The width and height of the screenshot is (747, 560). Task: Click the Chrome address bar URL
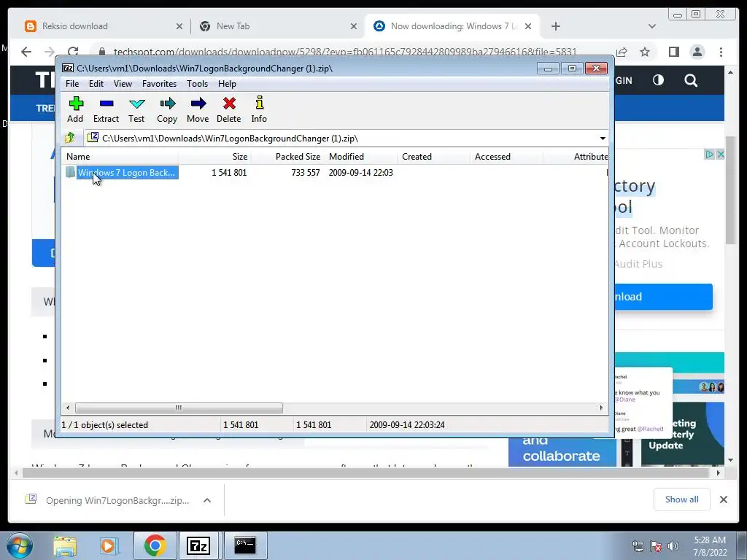(x=345, y=52)
